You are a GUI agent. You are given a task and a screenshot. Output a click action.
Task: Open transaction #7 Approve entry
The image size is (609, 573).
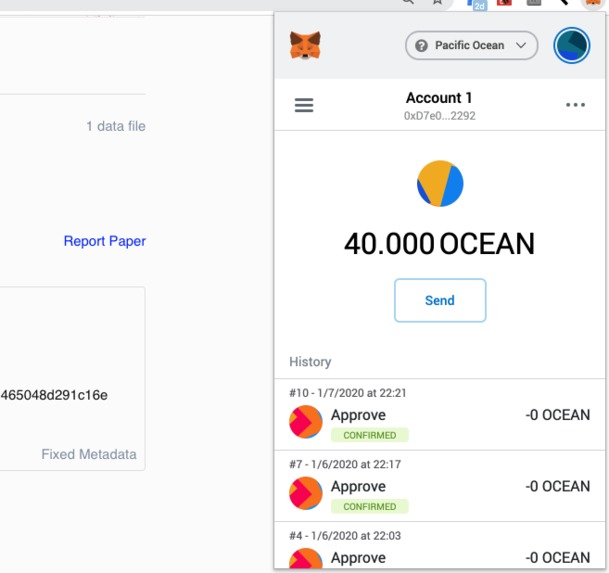[440, 486]
